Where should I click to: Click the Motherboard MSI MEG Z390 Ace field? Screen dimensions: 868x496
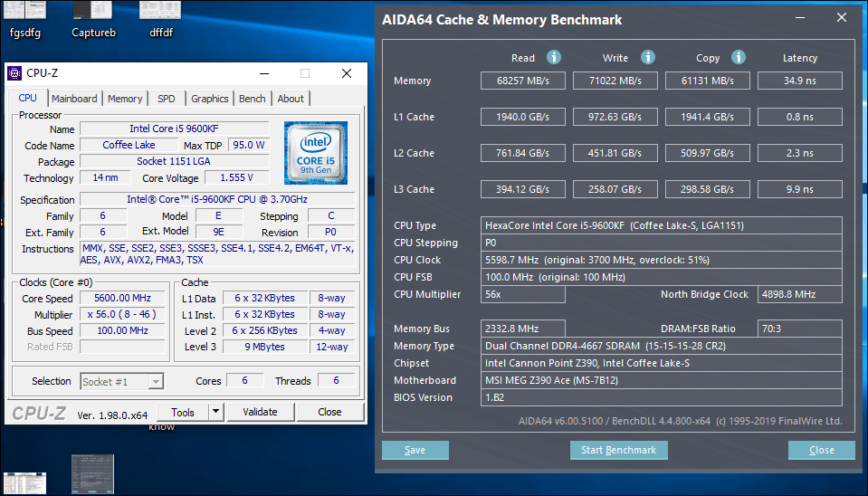[662, 380]
